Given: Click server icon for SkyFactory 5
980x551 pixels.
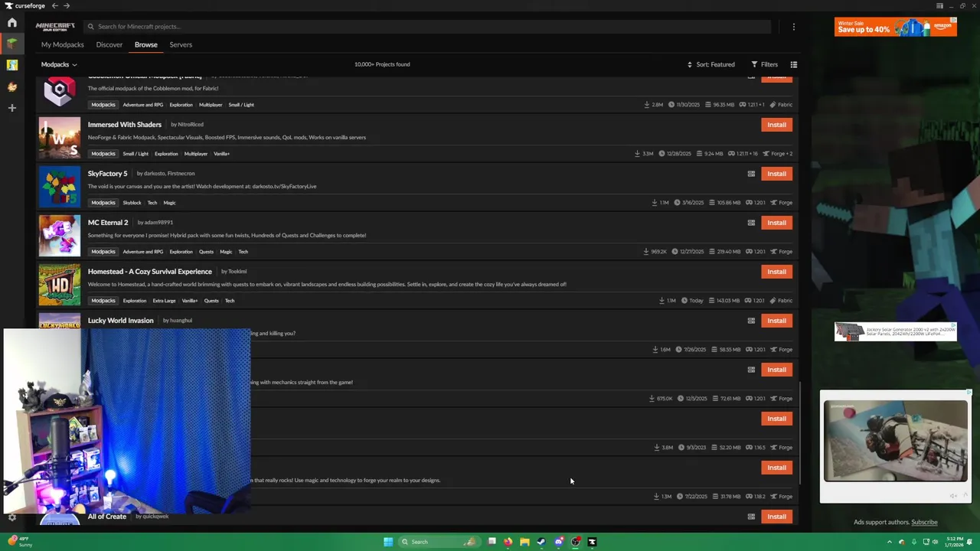Looking at the screenshot, I should pyautogui.click(x=751, y=174).
